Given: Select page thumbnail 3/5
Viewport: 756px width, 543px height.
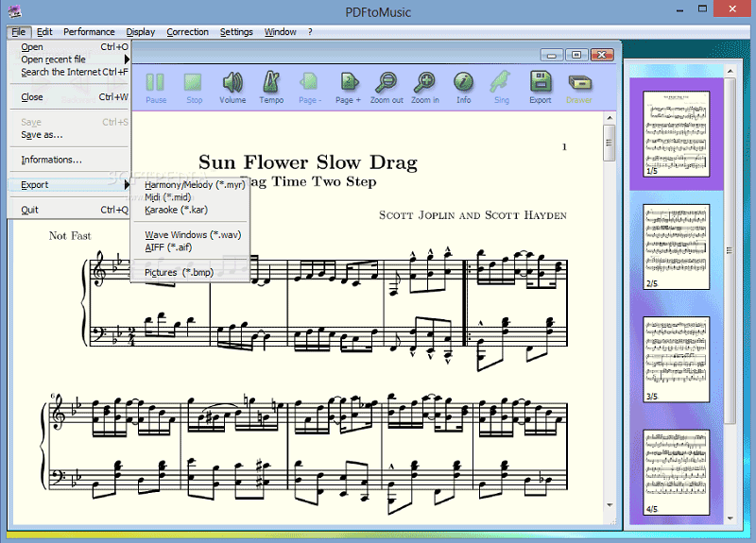Looking at the screenshot, I should [x=676, y=360].
